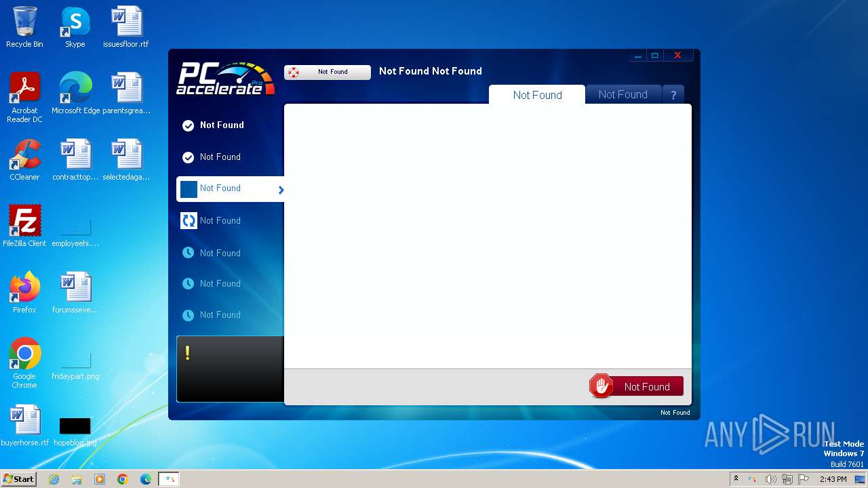The width and height of the screenshot is (868, 488).
Task: Show hidden system tray icons arrow
Action: click(x=736, y=479)
